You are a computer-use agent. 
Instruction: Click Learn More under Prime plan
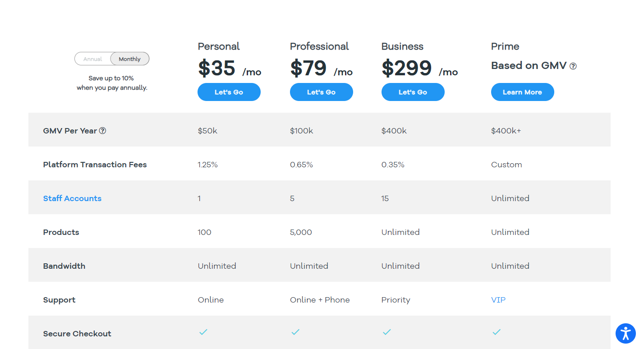(523, 92)
